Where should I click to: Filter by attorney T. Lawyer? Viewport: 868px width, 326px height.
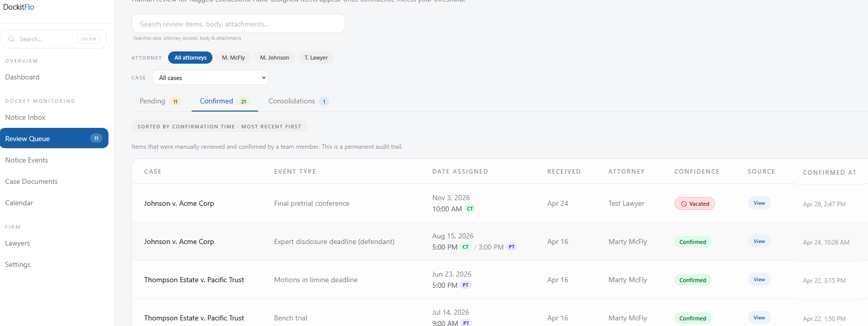[x=316, y=58]
